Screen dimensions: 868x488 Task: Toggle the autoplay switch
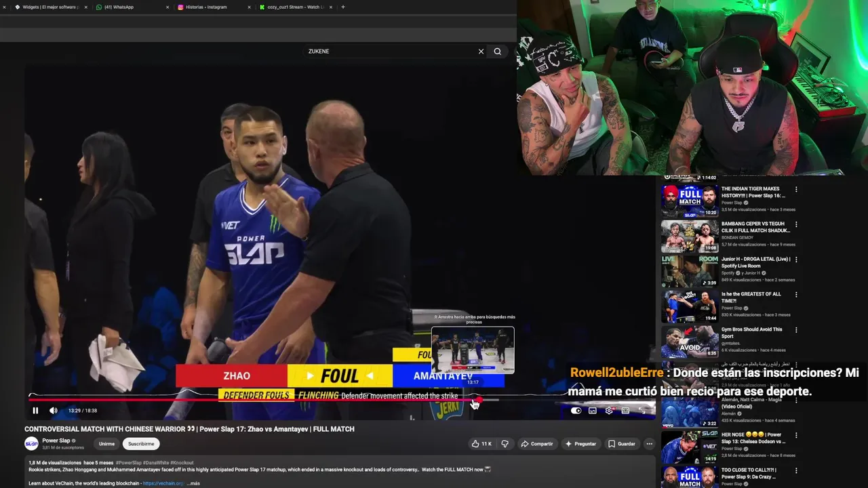tap(576, 411)
